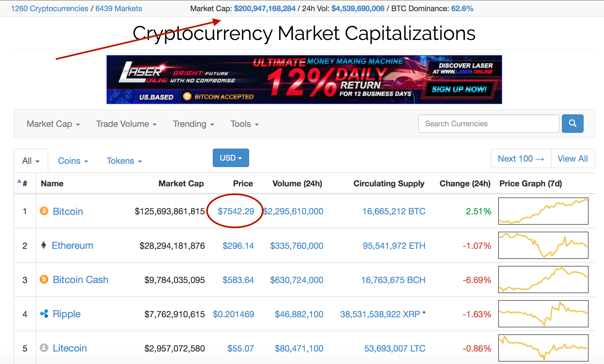Sort by the Price column header

[243, 184]
